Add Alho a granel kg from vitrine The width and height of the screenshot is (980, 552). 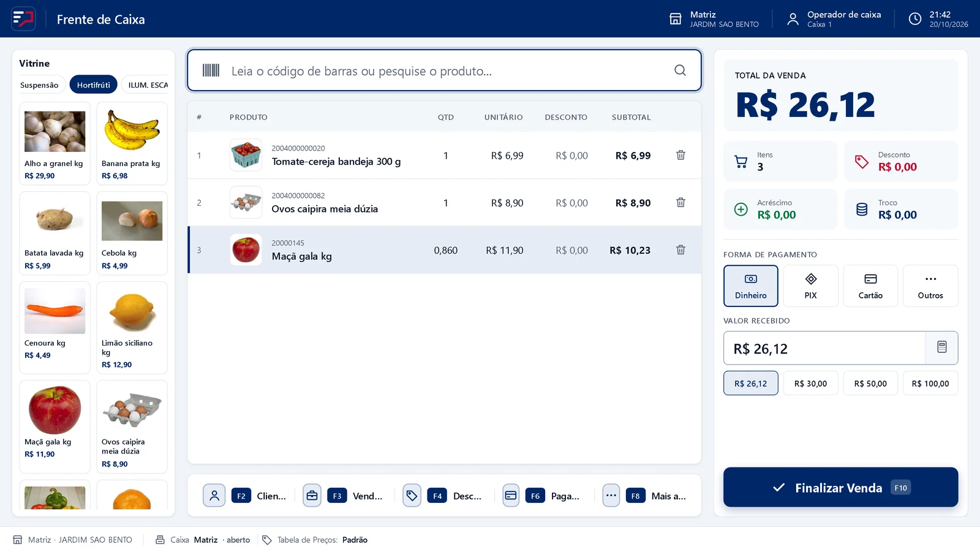[55, 143]
